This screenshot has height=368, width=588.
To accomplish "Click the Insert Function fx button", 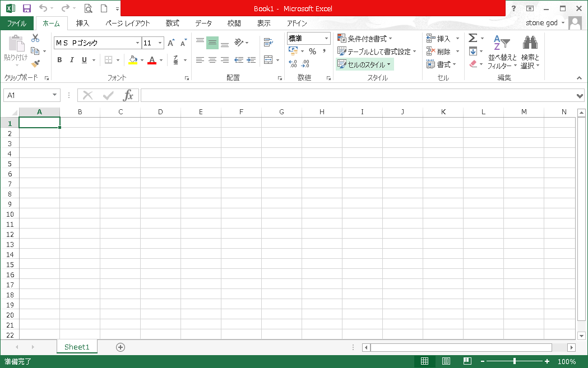I will [x=128, y=95].
